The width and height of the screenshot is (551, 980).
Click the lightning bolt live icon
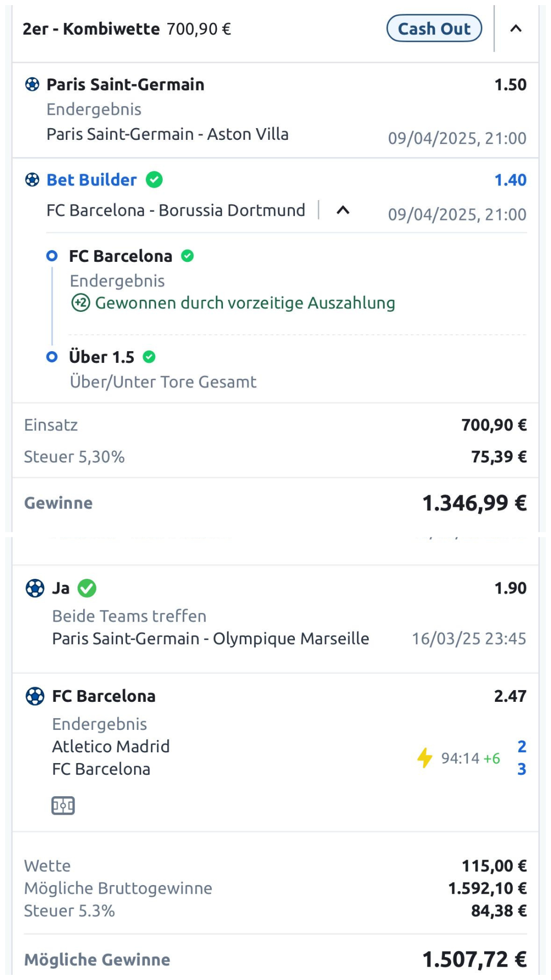pyautogui.click(x=424, y=758)
